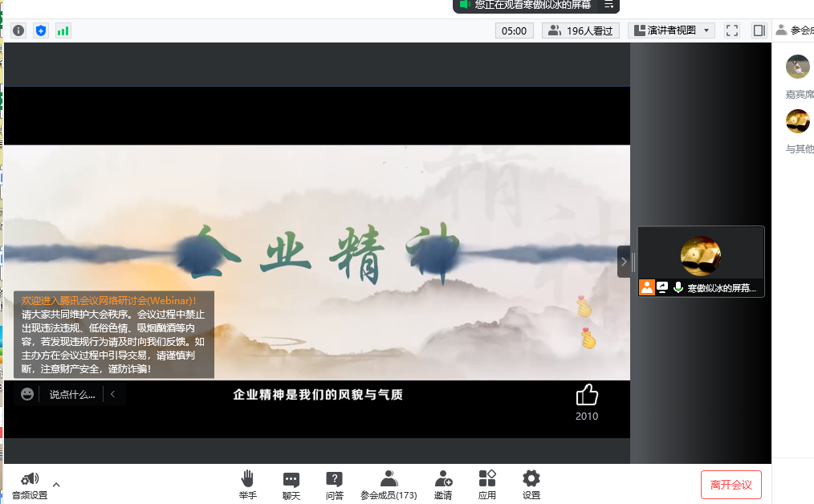Screen dimensions: 814x504
Task: Click the 邀请 invite button
Action: pos(443,484)
